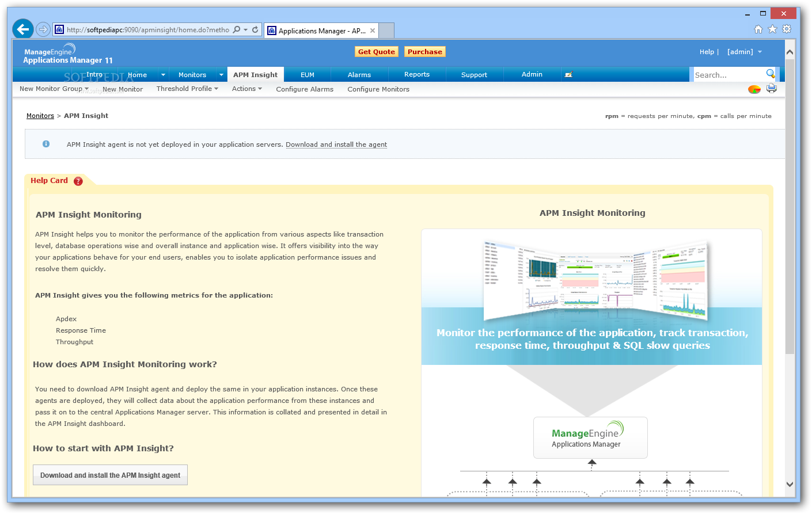Click the browser back arrow button

pos(23,29)
